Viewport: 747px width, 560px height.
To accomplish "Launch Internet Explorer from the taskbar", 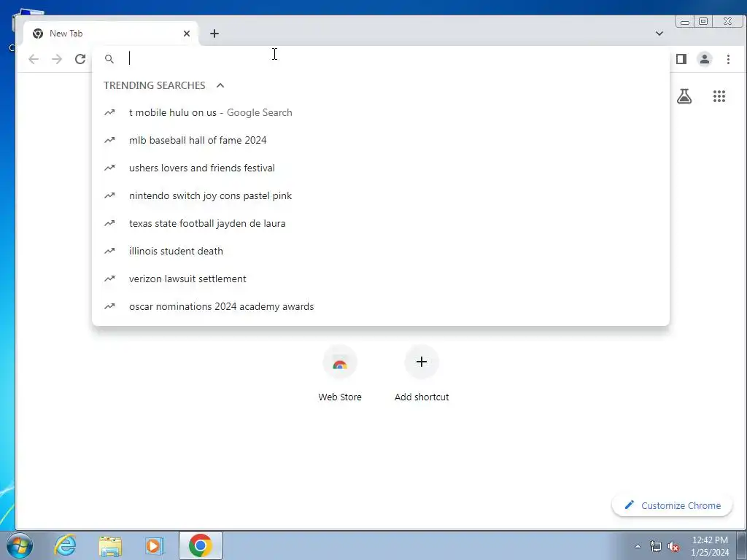I will coord(65,545).
